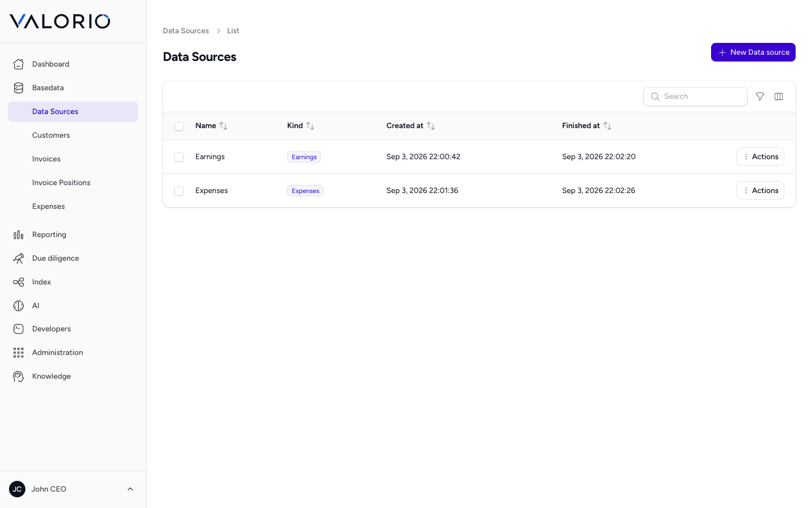Click the Expenses name cell
The image size is (812, 508).
point(212,191)
